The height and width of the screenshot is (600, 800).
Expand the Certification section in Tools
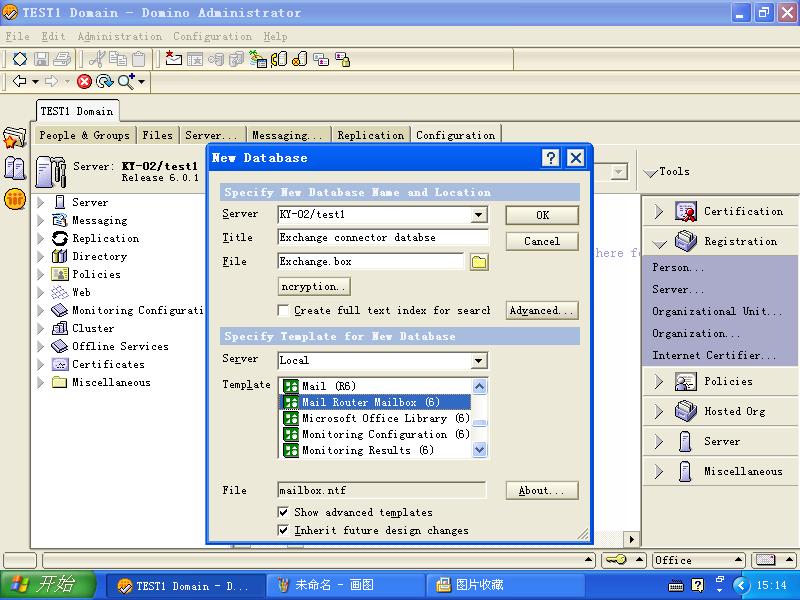[x=659, y=211]
